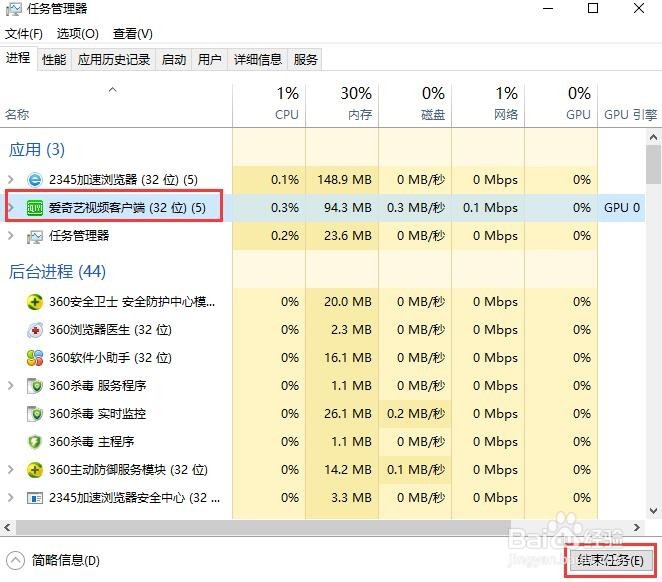Open the 查看(V) menu
Viewport: 662px width, 582px height.
click(133, 33)
